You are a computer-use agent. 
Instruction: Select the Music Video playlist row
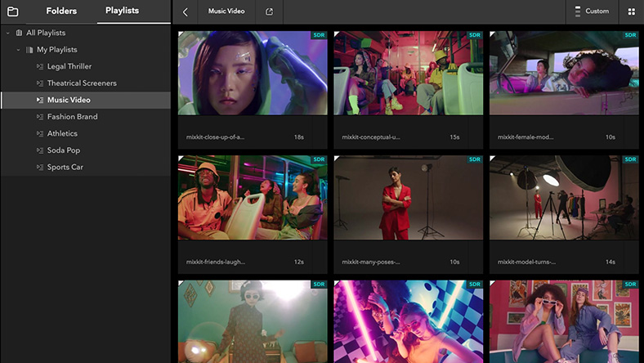[86, 100]
